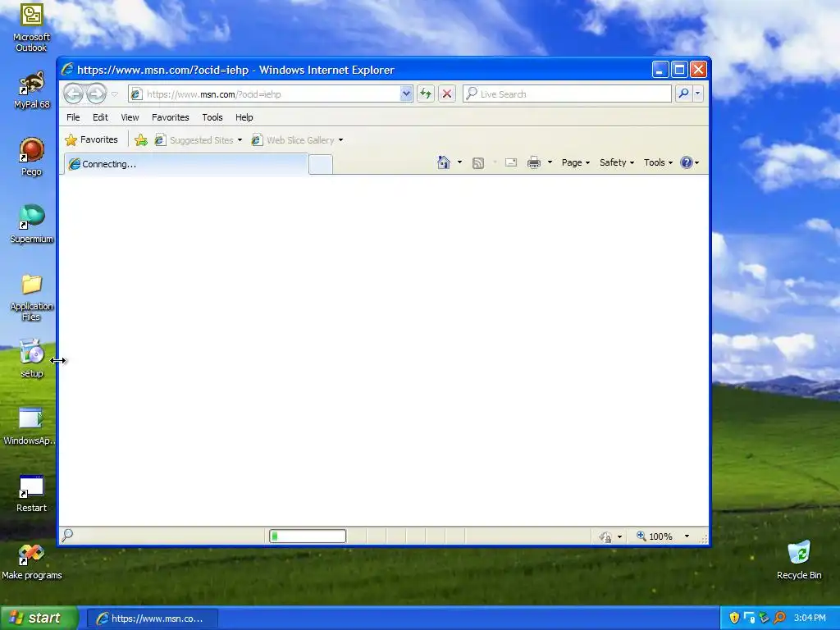Click the orange magnifier tray icon
The height and width of the screenshot is (630, 840).
[x=779, y=619]
